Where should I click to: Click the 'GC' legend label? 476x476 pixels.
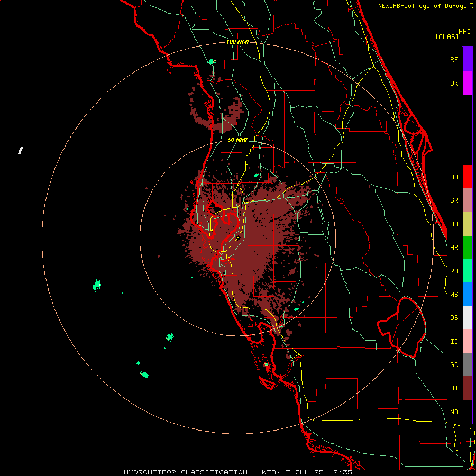[x=454, y=365]
